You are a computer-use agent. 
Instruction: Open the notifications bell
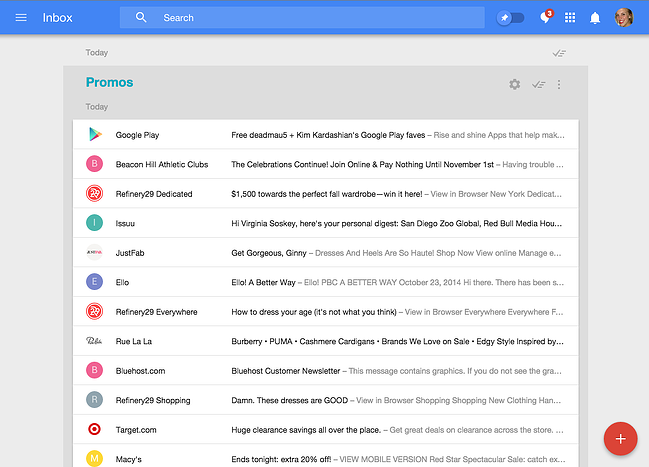(595, 18)
